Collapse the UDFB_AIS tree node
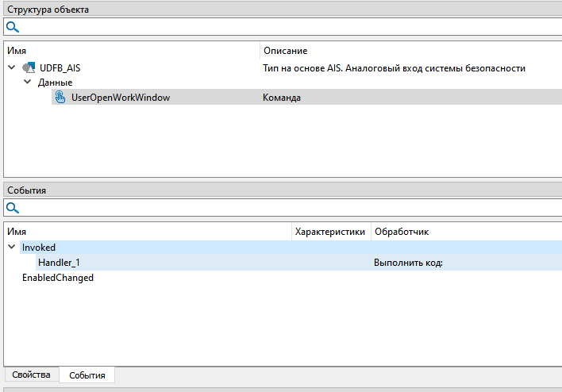 click(12, 68)
